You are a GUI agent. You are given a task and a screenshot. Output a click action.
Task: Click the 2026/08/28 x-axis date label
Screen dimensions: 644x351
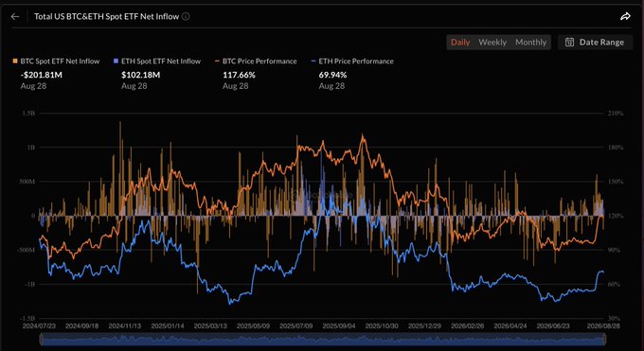point(603,326)
